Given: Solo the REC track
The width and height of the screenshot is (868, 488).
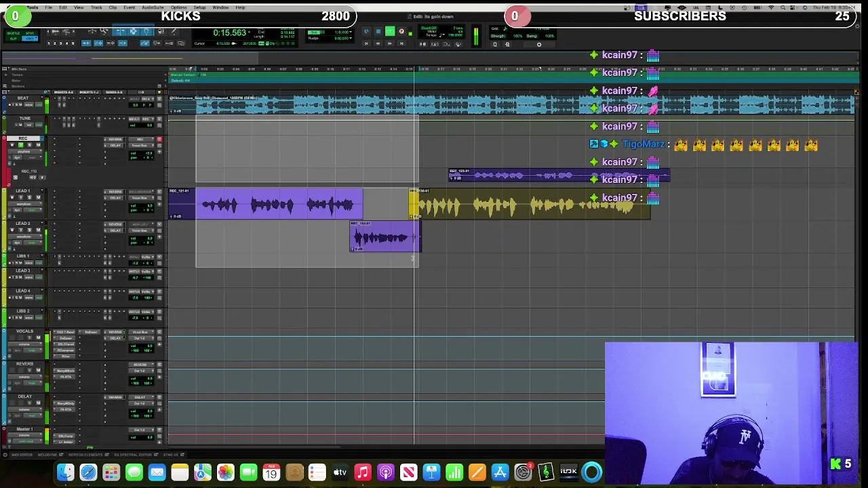Looking at the screenshot, I should [x=29, y=144].
